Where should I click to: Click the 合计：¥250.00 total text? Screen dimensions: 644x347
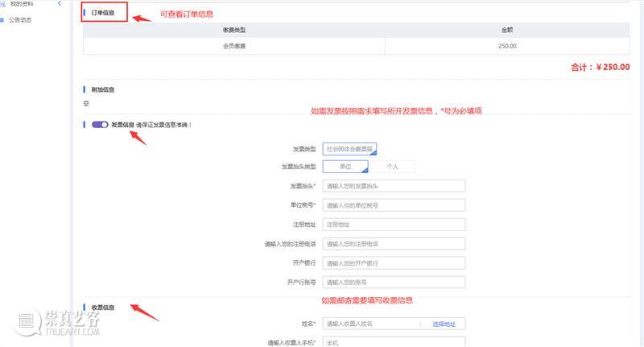pyautogui.click(x=600, y=67)
